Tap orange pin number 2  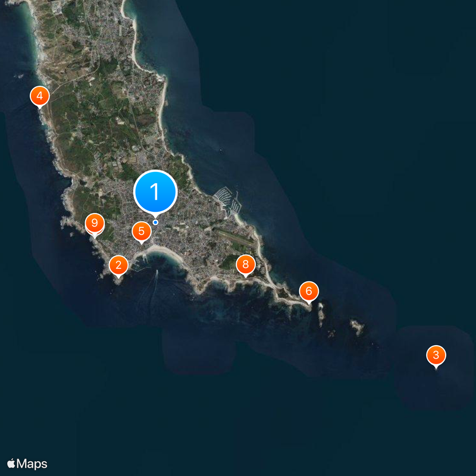[118, 266]
